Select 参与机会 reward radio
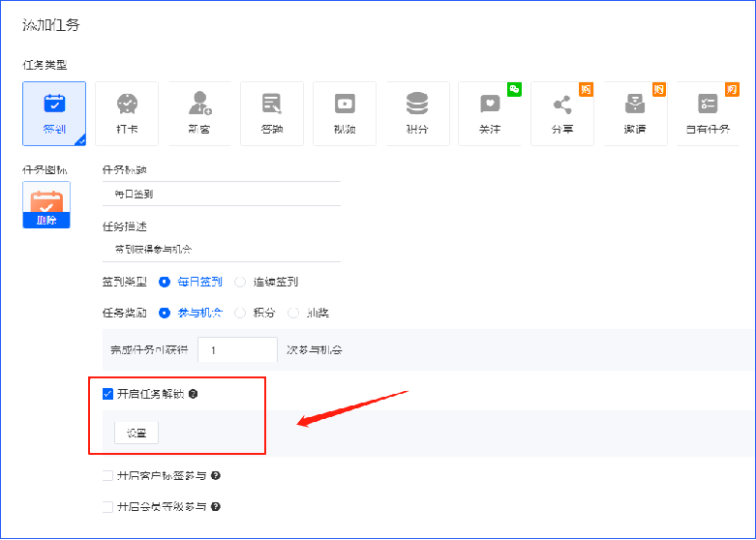The image size is (756, 540). coord(165,313)
